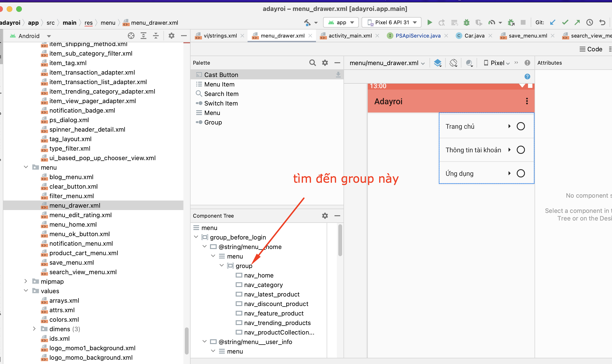Viewport: 612px width, 364px height.
Task: Click the Run with Coverage shield icon
Action: tap(478, 23)
